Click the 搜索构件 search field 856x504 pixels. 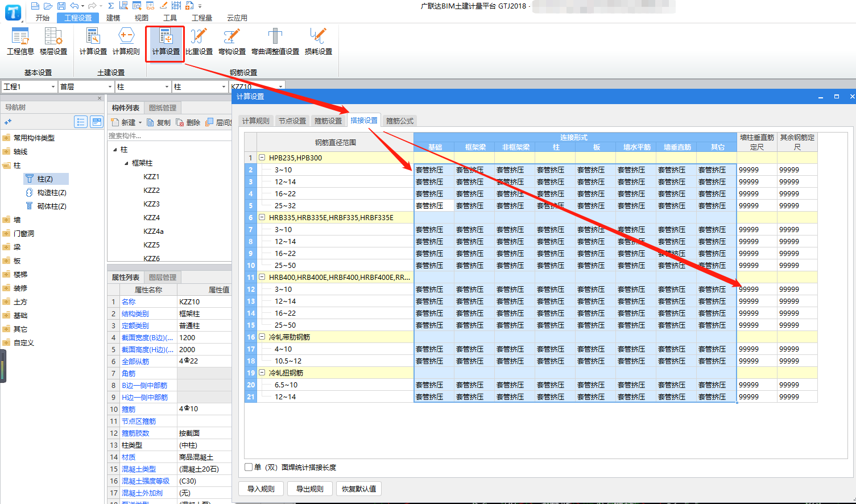pyautogui.click(x=169, y=135)
